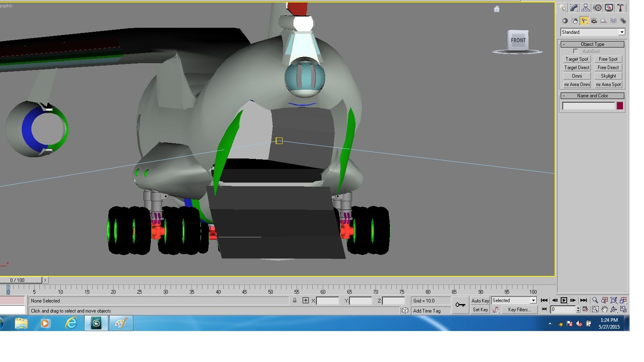Enable the AutoGrid checkbox
The image size is (644, 362).
click(x=576, y=51)
